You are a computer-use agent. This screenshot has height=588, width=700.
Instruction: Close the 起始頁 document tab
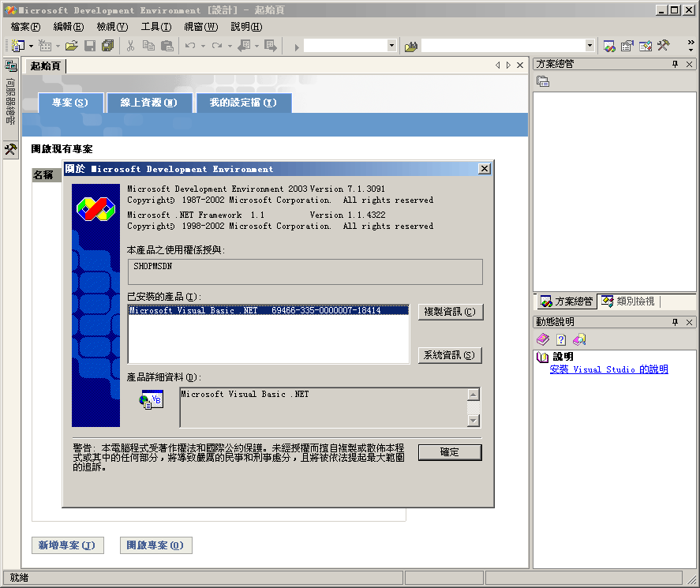(x=520, y=66)
